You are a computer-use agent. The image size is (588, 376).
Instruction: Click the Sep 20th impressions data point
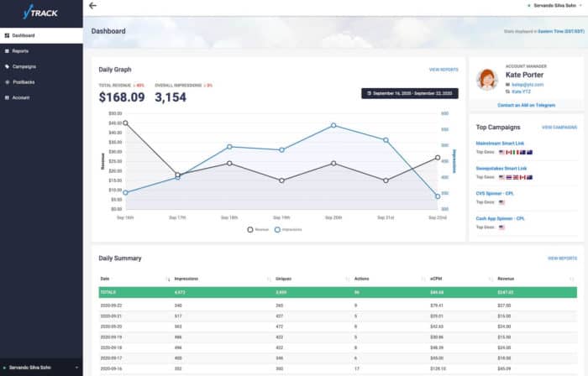point(333,125)
